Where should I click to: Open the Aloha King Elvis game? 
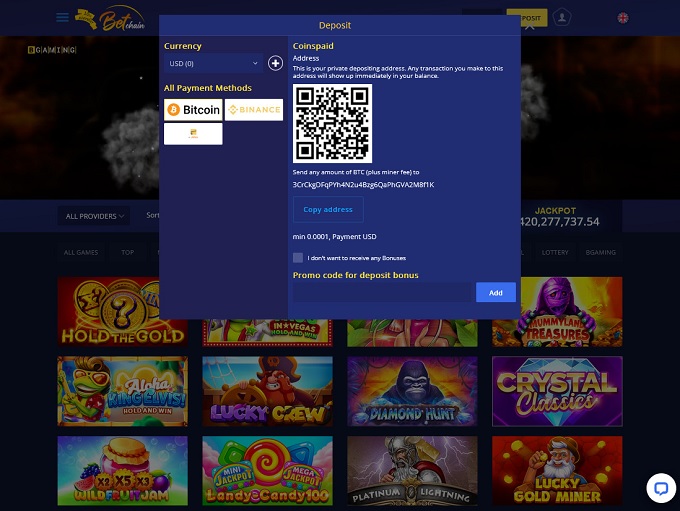[123, 391]
